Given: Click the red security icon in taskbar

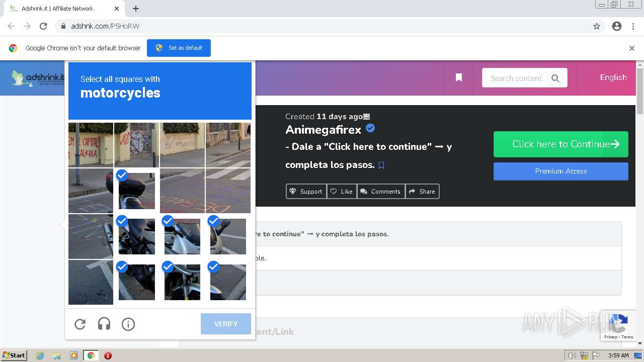Looking at the screenshot, I should click(108, 355).
